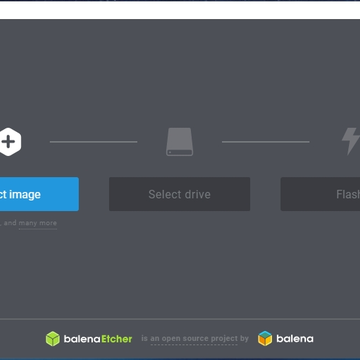This screenshot has width=360, height=360.
Task: Click the Flash button
Action: 320,194
